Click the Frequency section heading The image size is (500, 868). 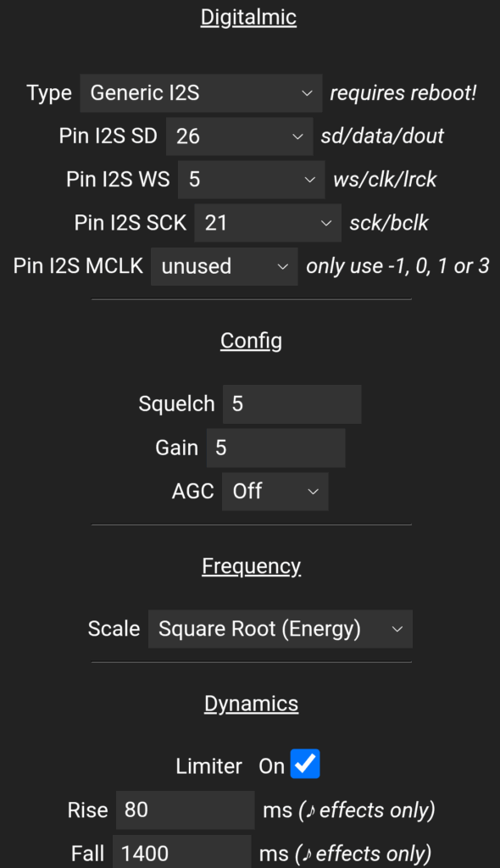pos(252,566)
